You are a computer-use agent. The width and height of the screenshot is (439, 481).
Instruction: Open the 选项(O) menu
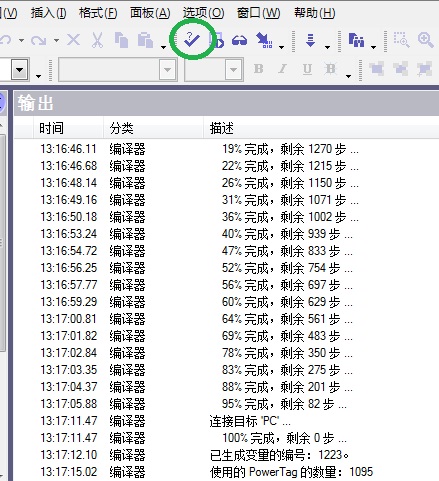pos(203,13)
